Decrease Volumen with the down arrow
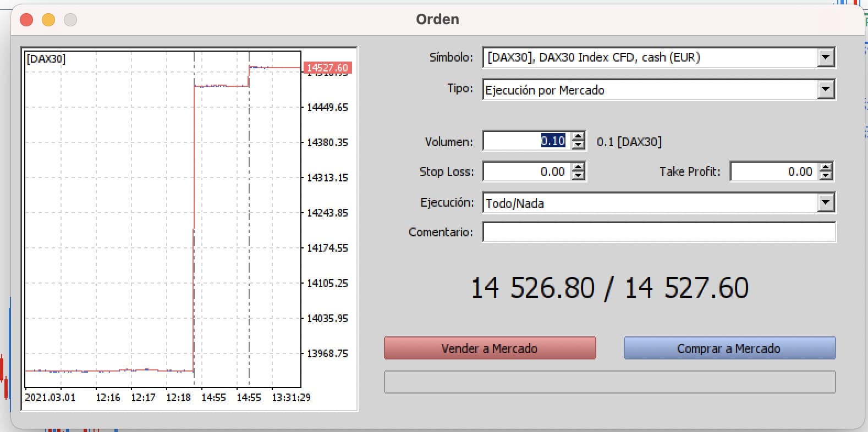 point(578,145)
